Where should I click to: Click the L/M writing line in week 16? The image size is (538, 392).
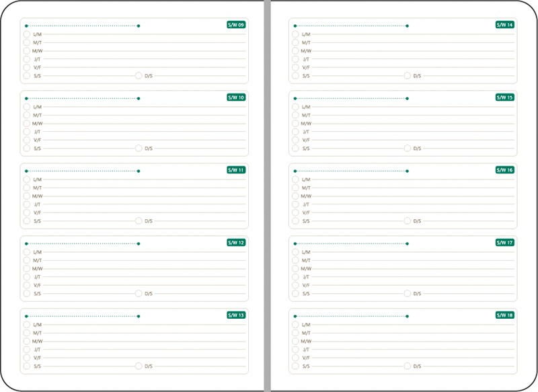pos(413,180)
